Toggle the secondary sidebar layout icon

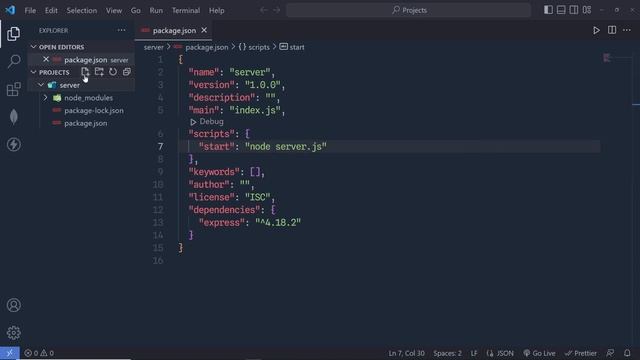(x=573, y=10)
